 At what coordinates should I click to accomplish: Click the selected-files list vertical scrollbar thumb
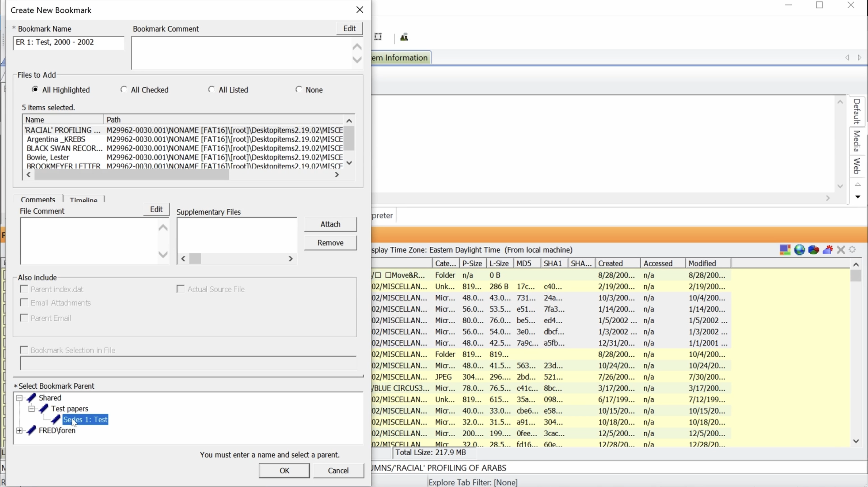coord(349,138)
